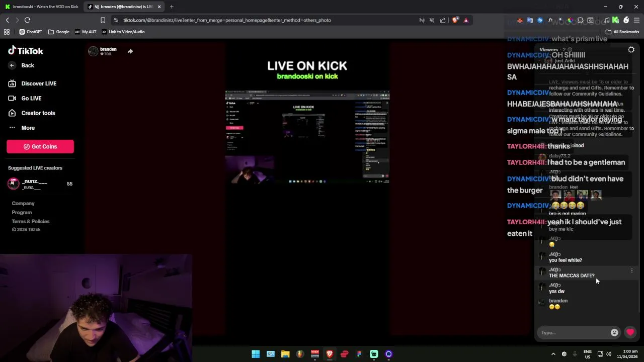Open the Windows Start menu
The image size is (644, 362).
[x=256, y=354]
